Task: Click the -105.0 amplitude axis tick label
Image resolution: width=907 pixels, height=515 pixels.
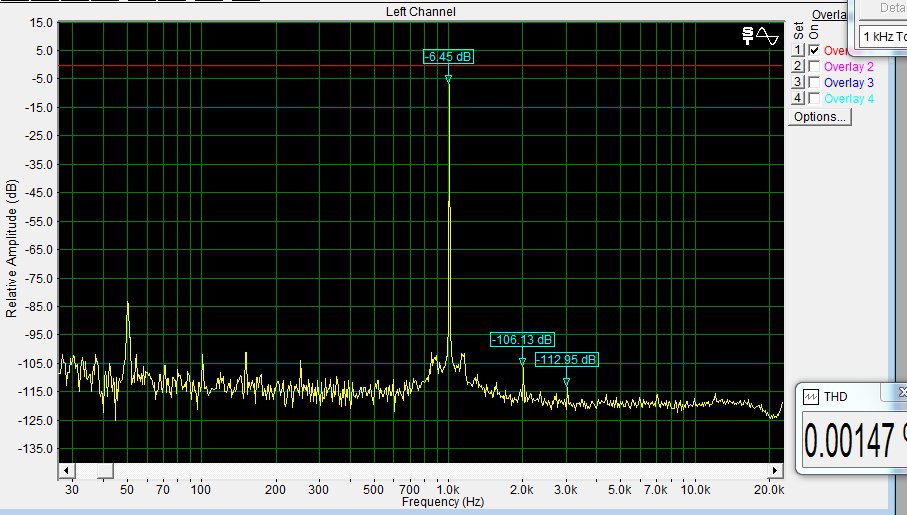Action: tap(37, 363)
